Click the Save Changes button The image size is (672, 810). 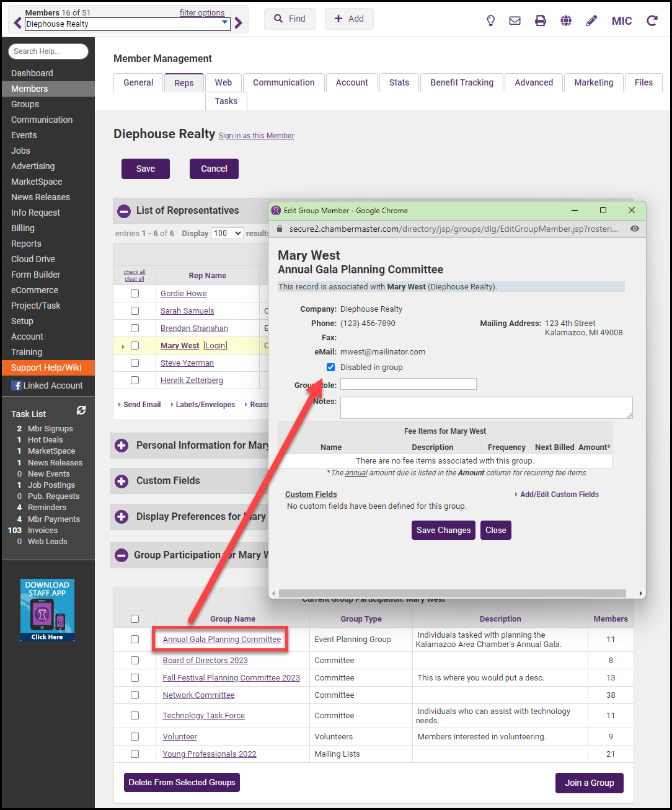click(x=443, y=530)
